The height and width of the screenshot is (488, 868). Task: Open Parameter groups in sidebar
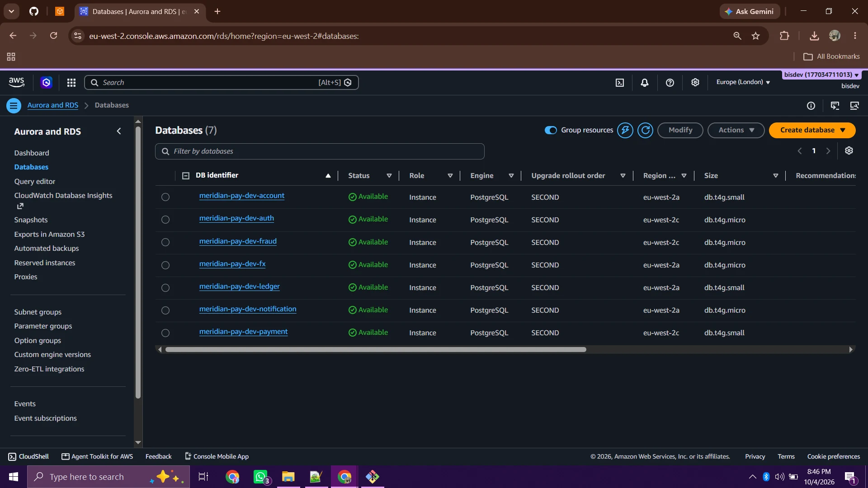tap(43, 326)
